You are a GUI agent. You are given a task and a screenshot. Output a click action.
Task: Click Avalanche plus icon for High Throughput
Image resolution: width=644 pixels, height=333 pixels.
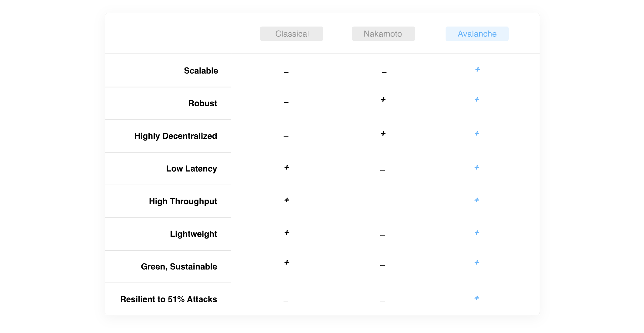(477, 200)
